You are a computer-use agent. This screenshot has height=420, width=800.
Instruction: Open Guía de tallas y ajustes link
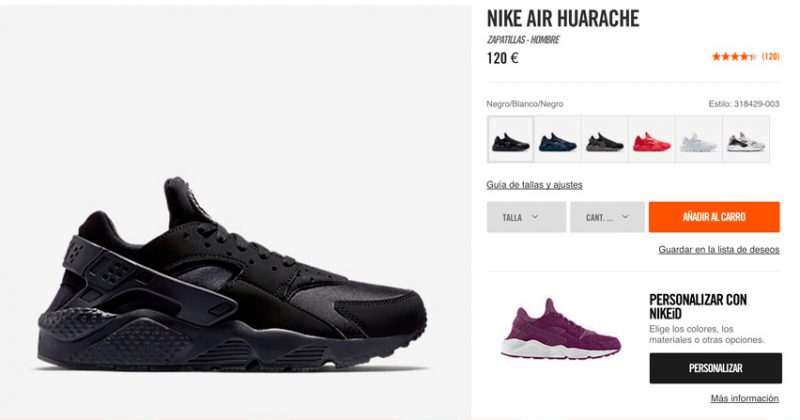click(534, 185)
